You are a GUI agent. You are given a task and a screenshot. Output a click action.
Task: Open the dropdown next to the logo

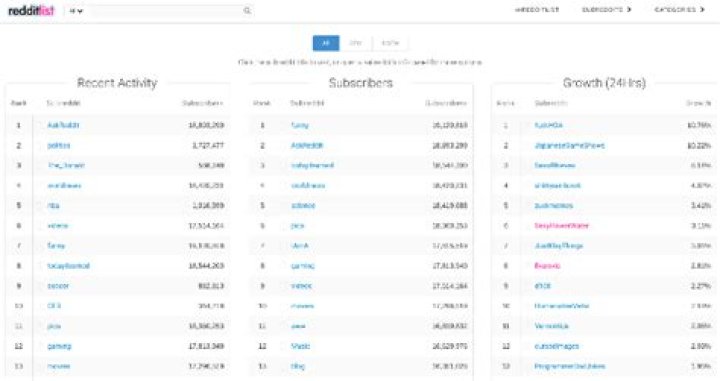[x=76, y=11]
